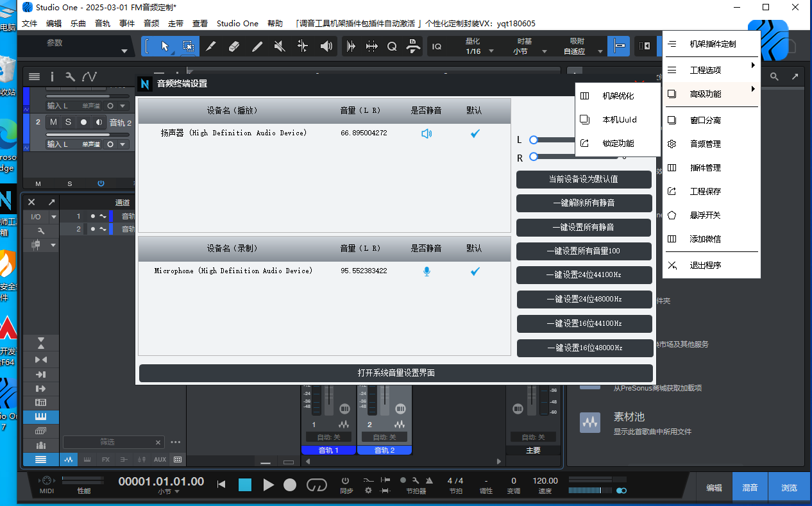The width and height of the screenshot is (812, 506).
Task: Toggle the IQ button in the toolbar
Action: pyautogui.click(x=436, y=46)
